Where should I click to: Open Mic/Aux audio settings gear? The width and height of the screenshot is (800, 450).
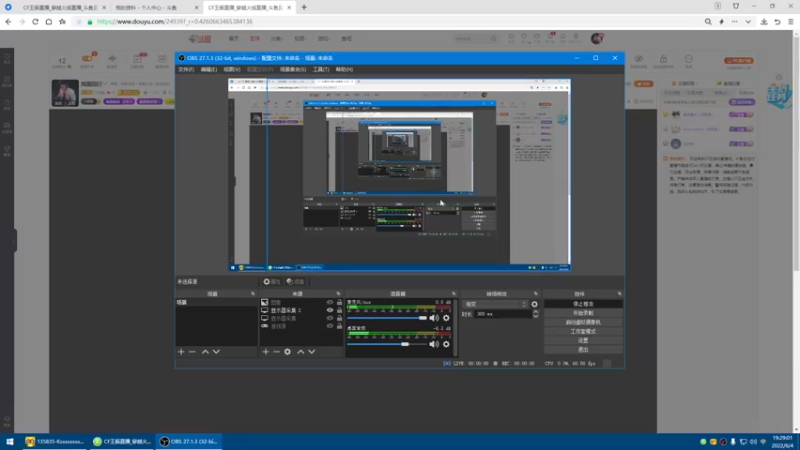(x=446, y=318)
